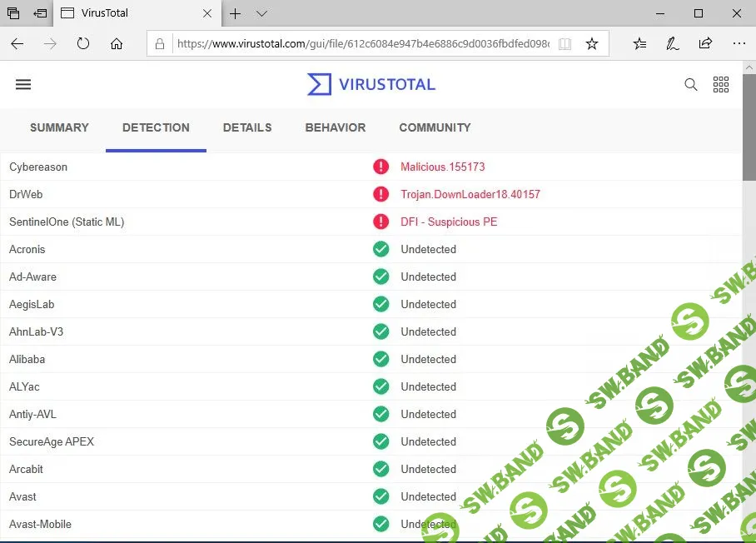Add page to favorites with star icon
The width and height of the screenshot is (756, 543).
pos(592,44)
